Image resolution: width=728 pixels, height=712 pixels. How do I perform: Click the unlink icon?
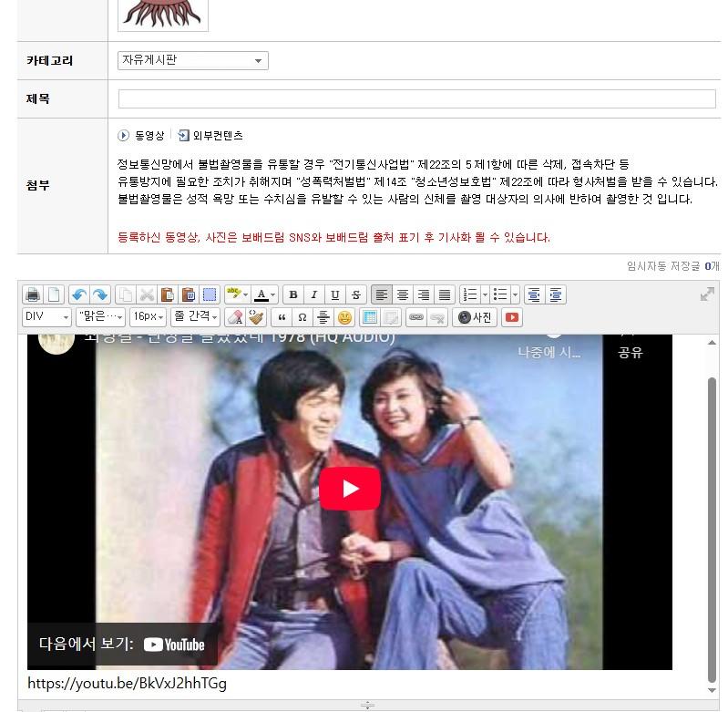coord(437,317)
